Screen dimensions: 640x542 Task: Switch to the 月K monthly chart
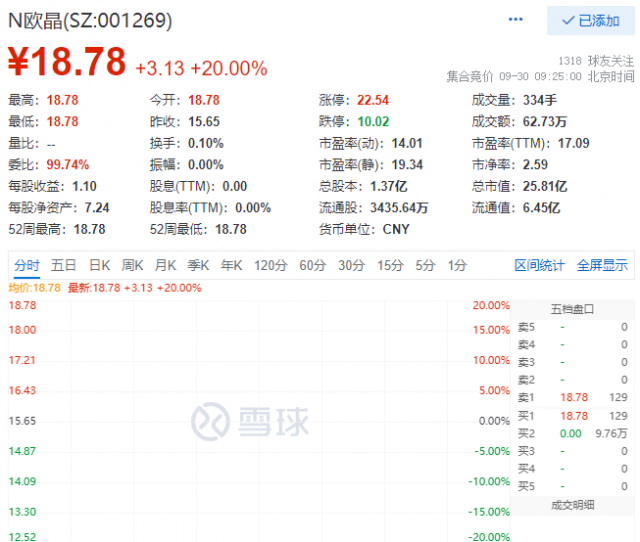[165, 265]
